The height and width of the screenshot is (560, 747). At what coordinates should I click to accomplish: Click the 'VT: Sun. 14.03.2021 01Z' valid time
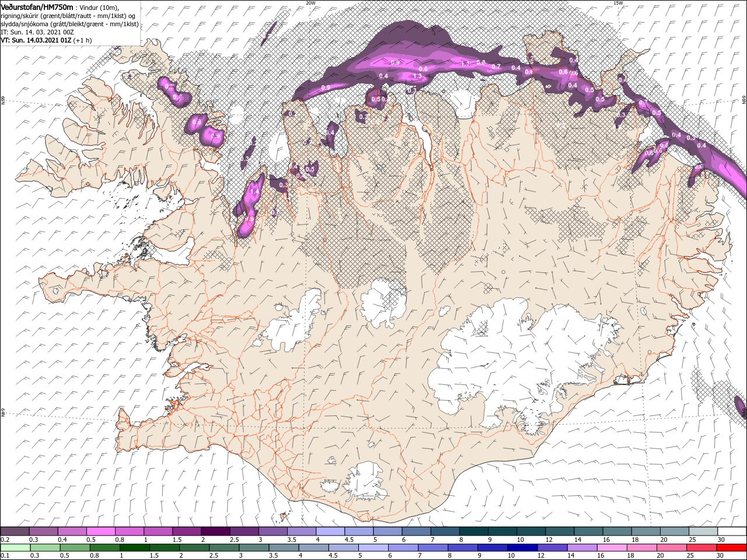pyautogui.click(x=36, y=41)
